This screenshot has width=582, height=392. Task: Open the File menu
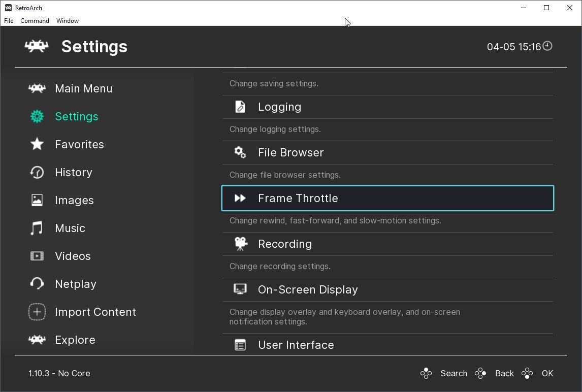pos(9,21)
